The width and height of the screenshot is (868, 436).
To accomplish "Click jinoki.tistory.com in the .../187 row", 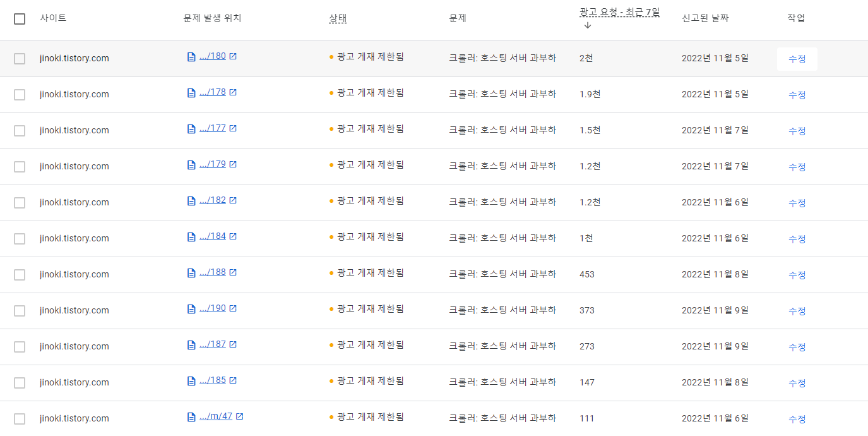I will (74, 346).
